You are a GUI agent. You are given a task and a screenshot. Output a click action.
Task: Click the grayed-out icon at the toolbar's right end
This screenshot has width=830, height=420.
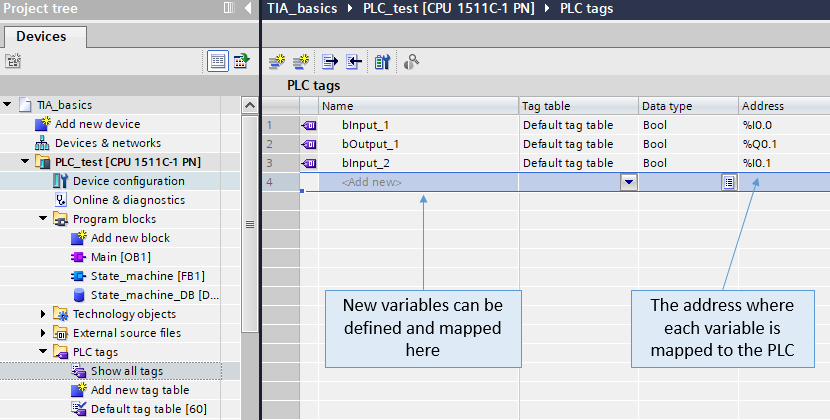tap(411, 62)
